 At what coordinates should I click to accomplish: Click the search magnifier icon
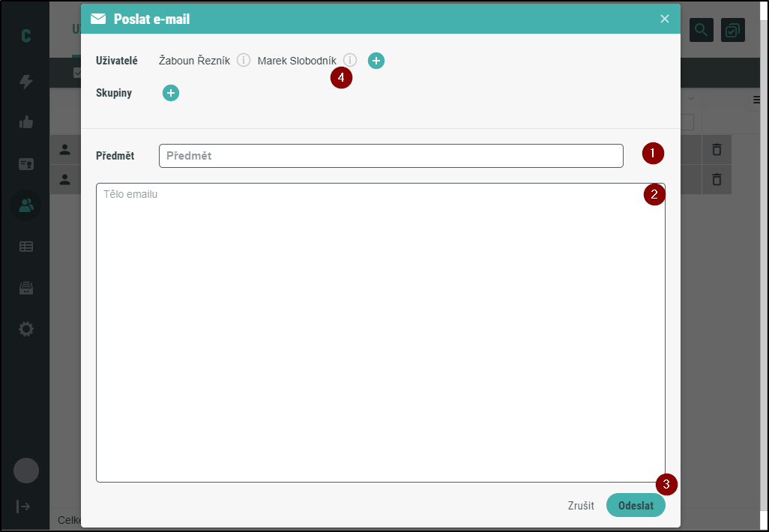[x=701, y=30]
